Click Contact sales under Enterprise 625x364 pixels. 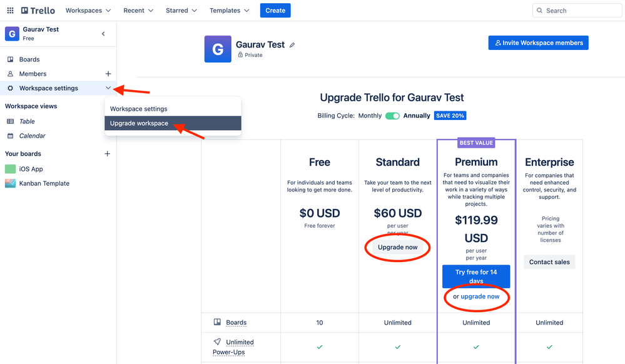click(x=549, y=262)
